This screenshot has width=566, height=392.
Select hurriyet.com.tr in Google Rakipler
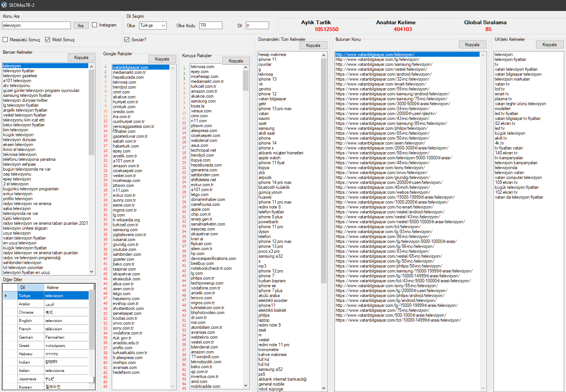point(125,102)
